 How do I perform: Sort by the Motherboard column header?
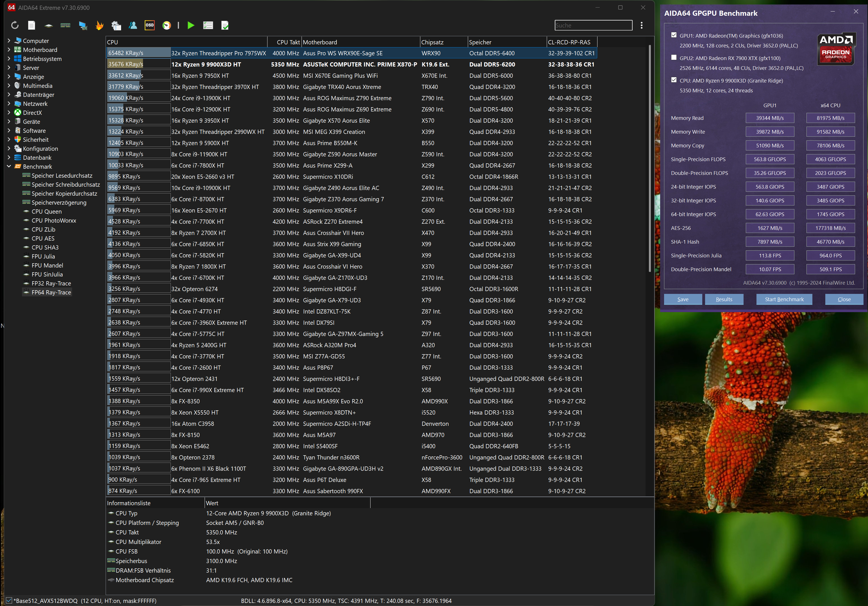(361, 42)
